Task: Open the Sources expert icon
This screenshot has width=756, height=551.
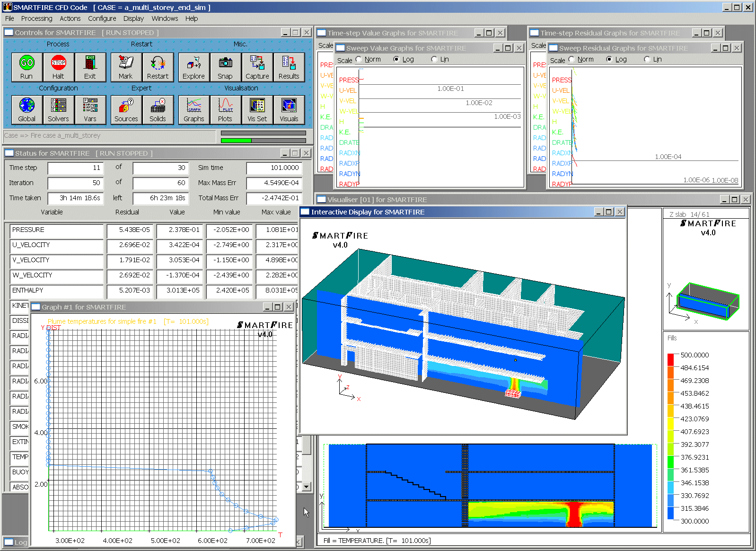Action: [x=126, y=110]
